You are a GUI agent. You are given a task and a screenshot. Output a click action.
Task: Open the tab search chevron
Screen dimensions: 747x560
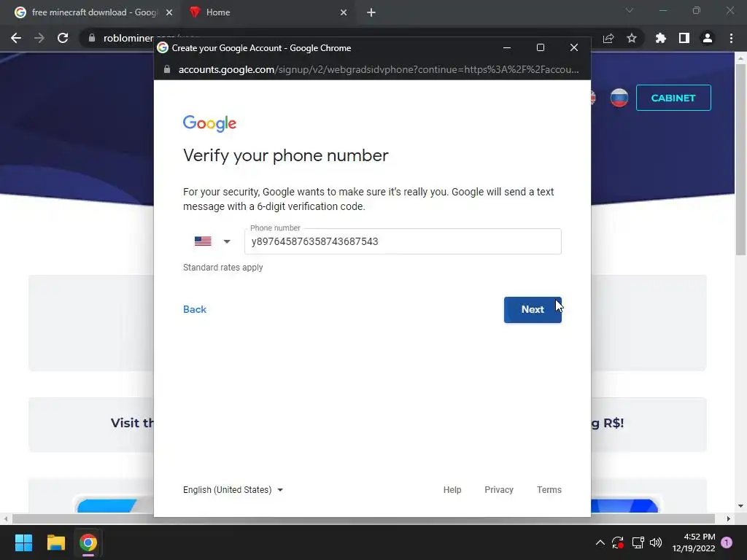[630, 10]
